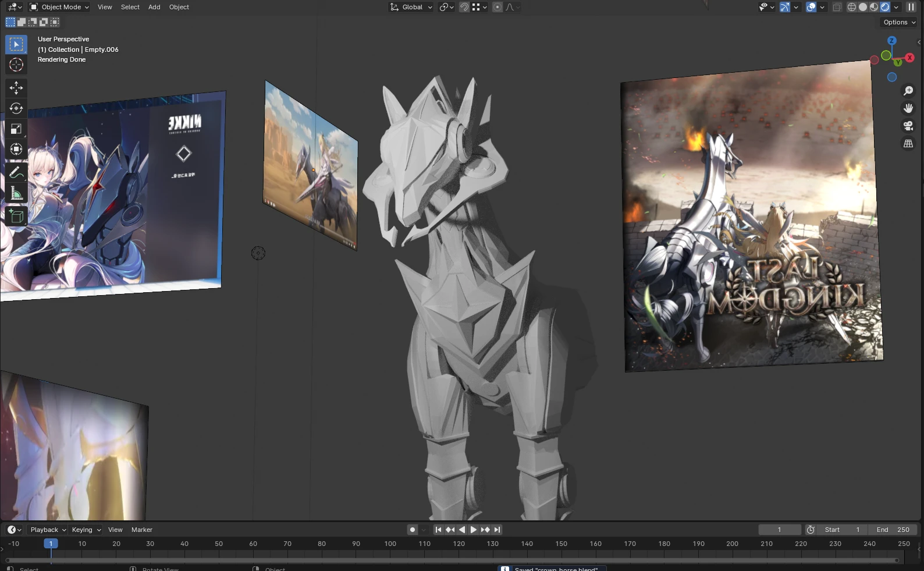Viewport: 924px width, 571px height.
Task: Open the Select menu
Action: click(130, 7)
